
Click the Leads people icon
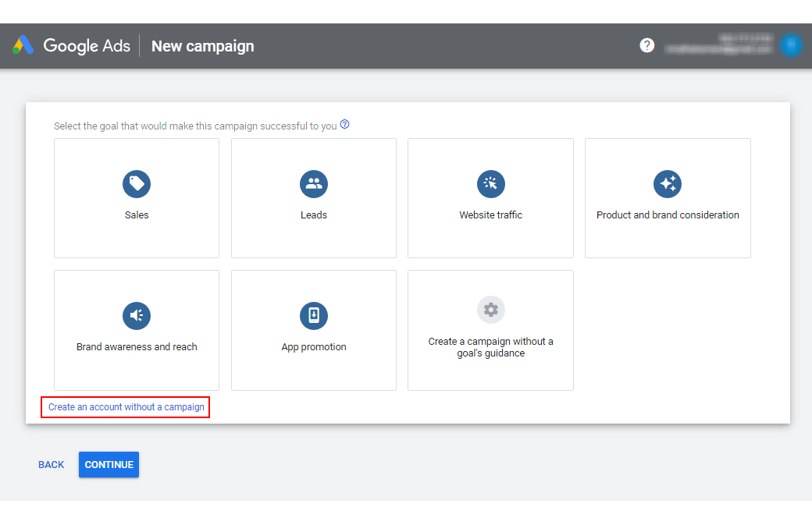tap(314, 184)
